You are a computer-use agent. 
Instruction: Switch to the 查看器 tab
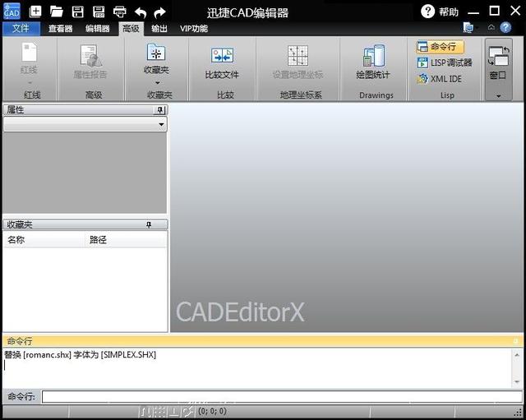(x=60, y=29)
